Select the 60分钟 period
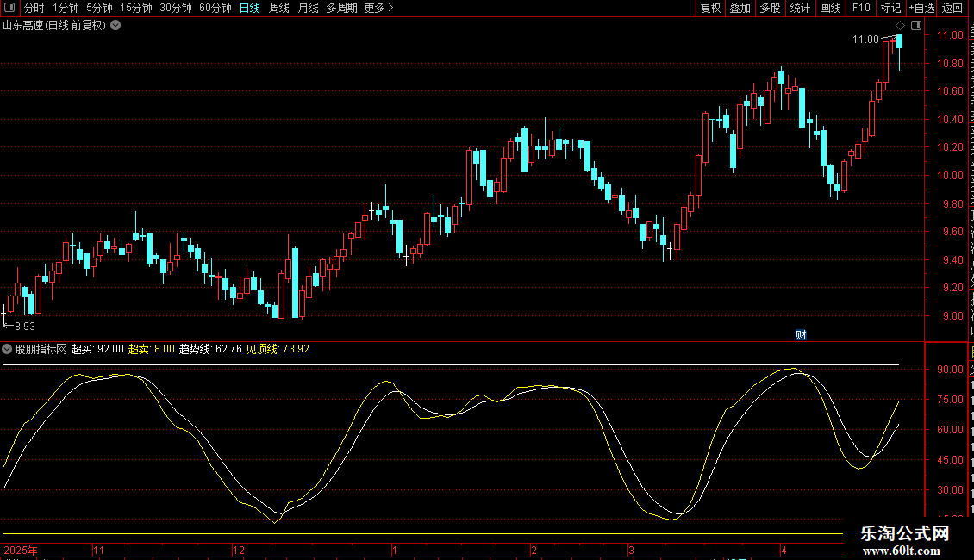The image size is (974, 560). [215, 8]
